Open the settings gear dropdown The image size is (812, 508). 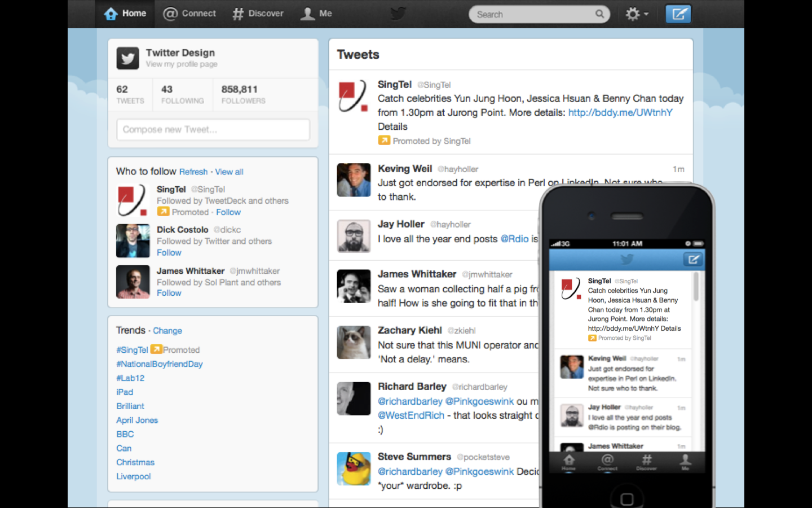point(637,14)
